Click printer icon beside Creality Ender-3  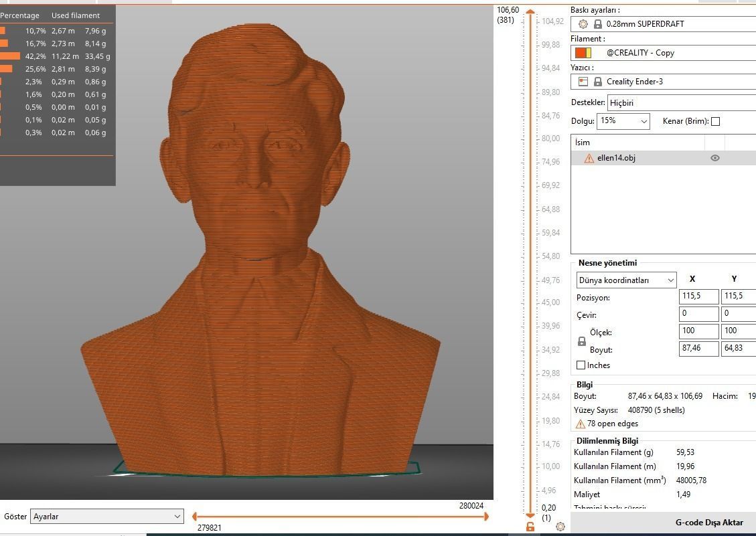pos(583,82)
